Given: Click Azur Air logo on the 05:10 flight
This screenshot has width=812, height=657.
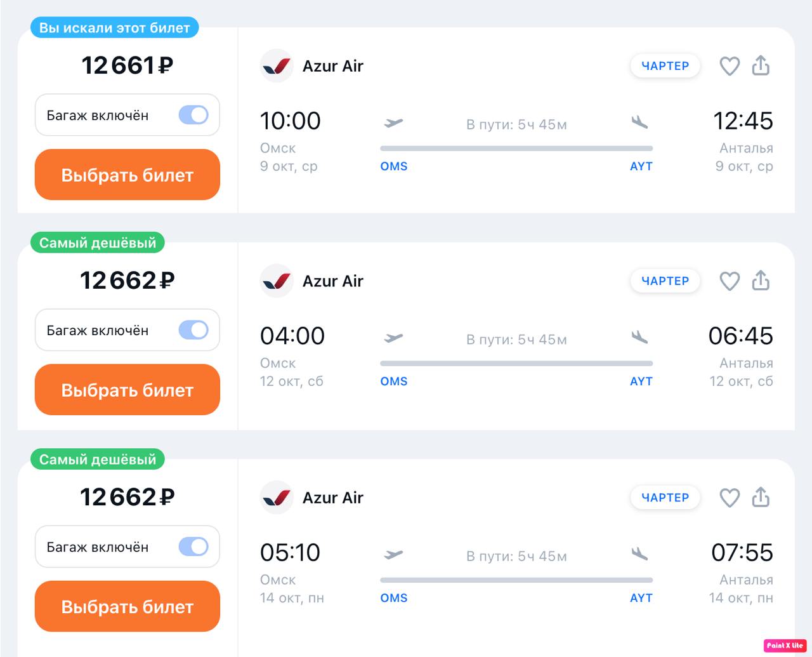Looking at the screenshot, I should (x=277, y=498).
